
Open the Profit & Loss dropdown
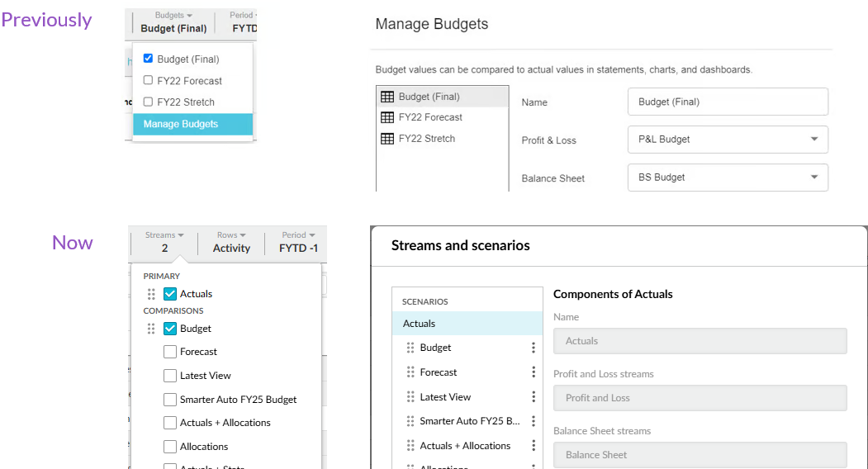(728, 140)
